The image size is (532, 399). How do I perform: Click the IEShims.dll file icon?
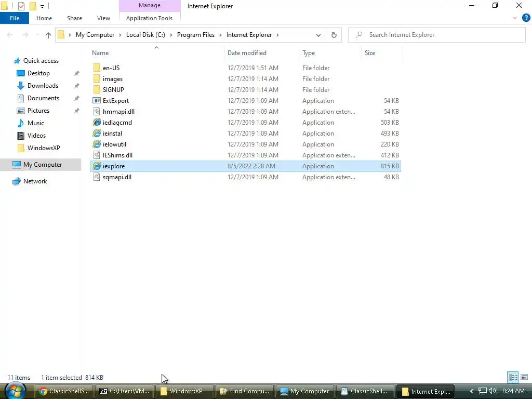pos(97,155)
